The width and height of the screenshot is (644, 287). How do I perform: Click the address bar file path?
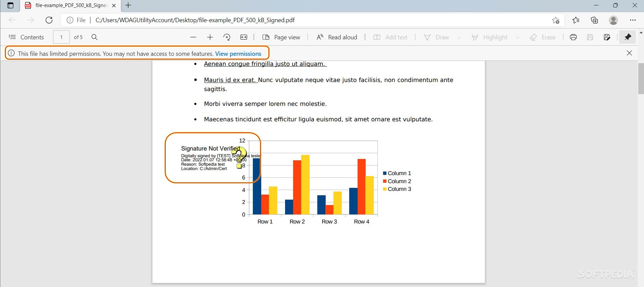tap(195, 20)
